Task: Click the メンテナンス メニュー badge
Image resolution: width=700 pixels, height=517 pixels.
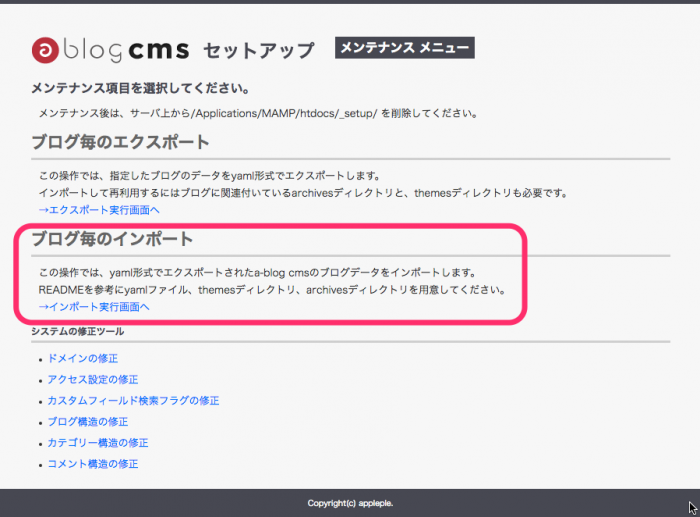Action: pos(405,47)
